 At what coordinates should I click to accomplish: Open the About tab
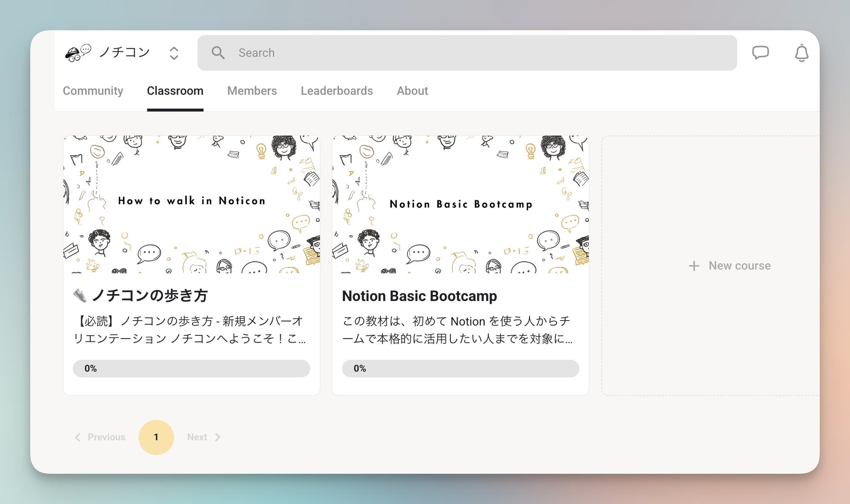[412, 91]
